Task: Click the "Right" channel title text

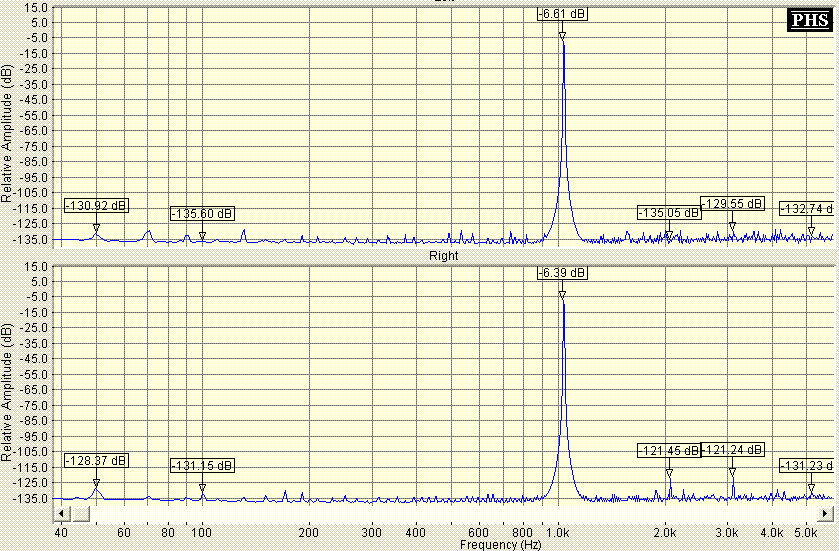Action: click(444, 256)
